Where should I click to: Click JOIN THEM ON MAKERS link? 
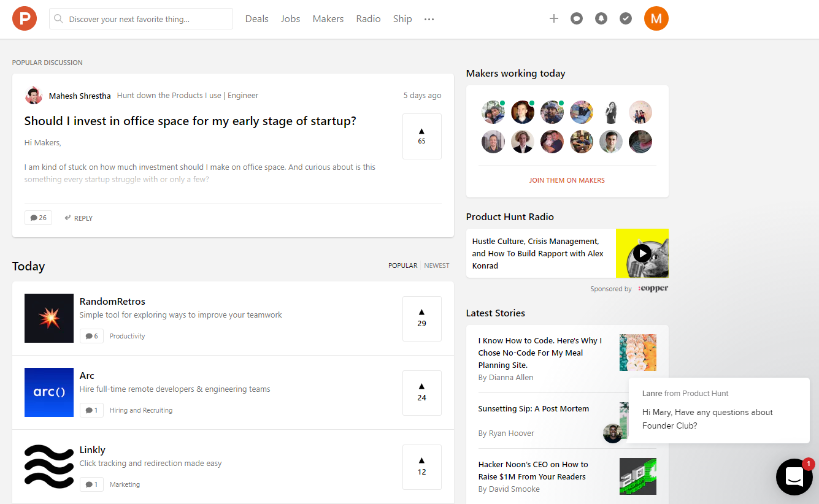pyautogui.click(x=567, y=180)
